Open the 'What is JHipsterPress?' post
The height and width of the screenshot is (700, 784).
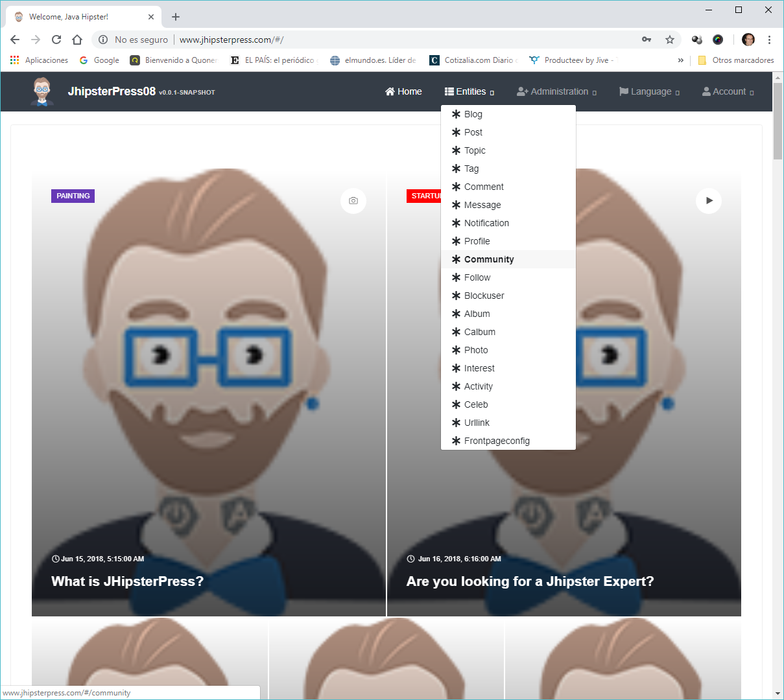(x=127, y=581)
